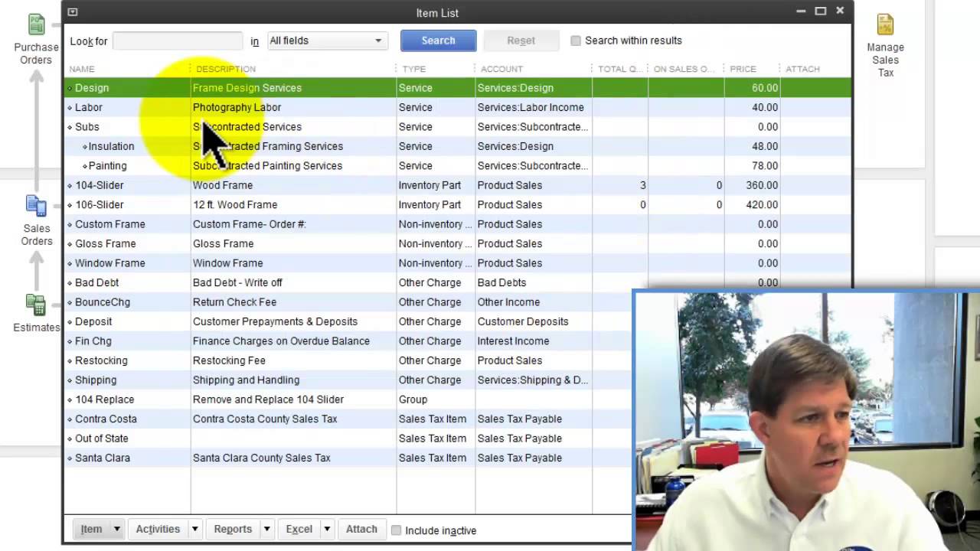Click Remove and Replace 104 Slider description
The width and height of the screenshot is (980, 551).
[268, 400]
